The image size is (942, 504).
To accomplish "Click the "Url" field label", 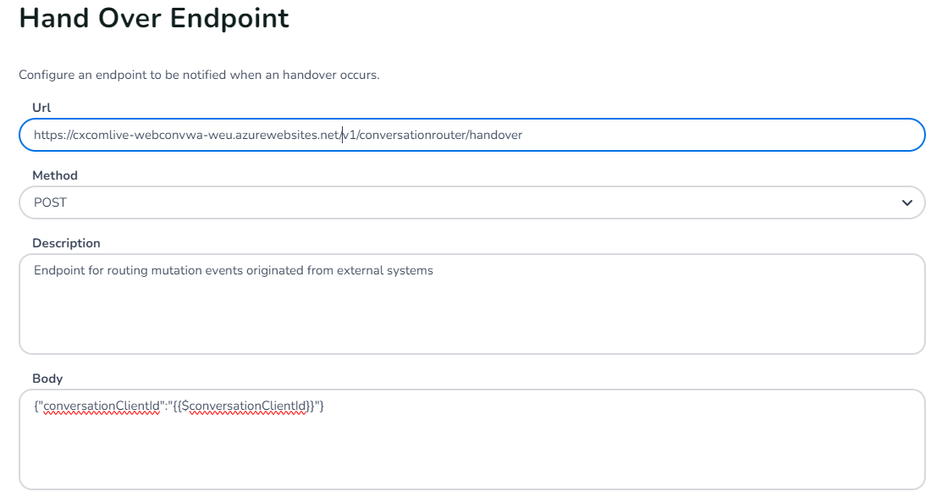I will pyautogui.click(x=42, y=108).
